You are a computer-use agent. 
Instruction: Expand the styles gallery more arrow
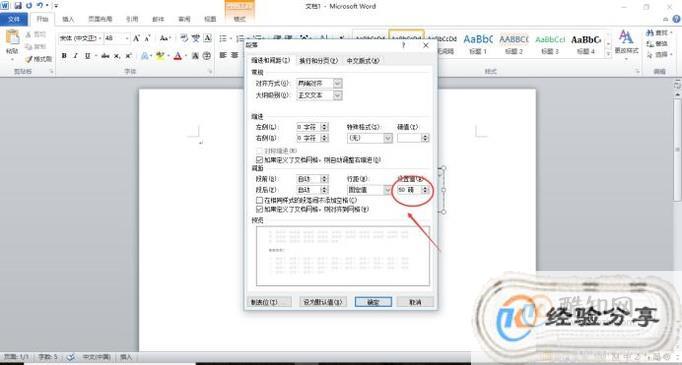[608, 54]
